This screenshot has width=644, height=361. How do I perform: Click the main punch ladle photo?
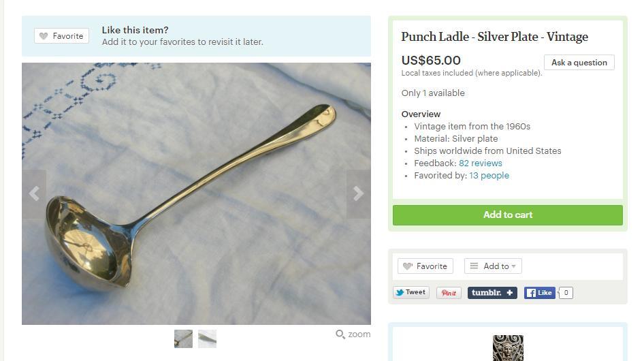[196, 193]
